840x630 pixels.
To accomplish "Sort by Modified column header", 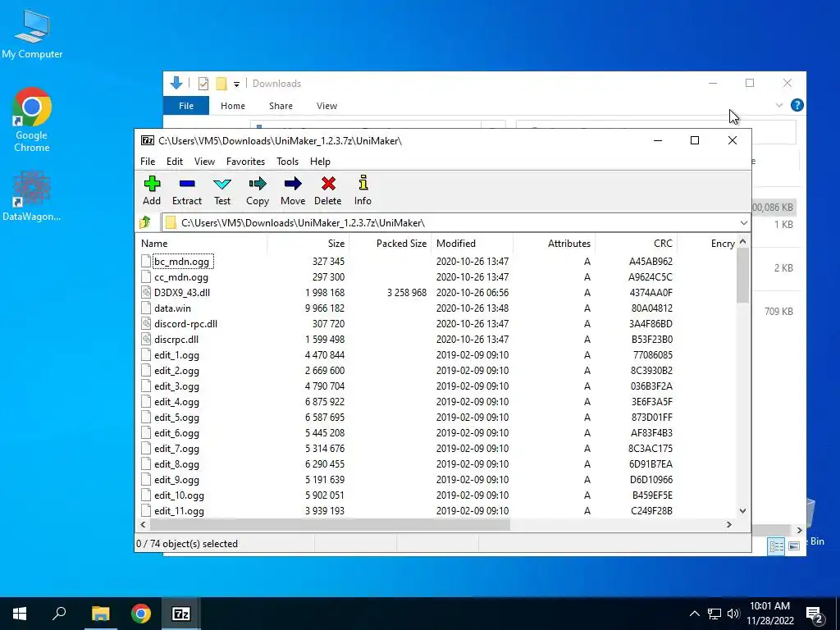I will click(x=472, y=243).
